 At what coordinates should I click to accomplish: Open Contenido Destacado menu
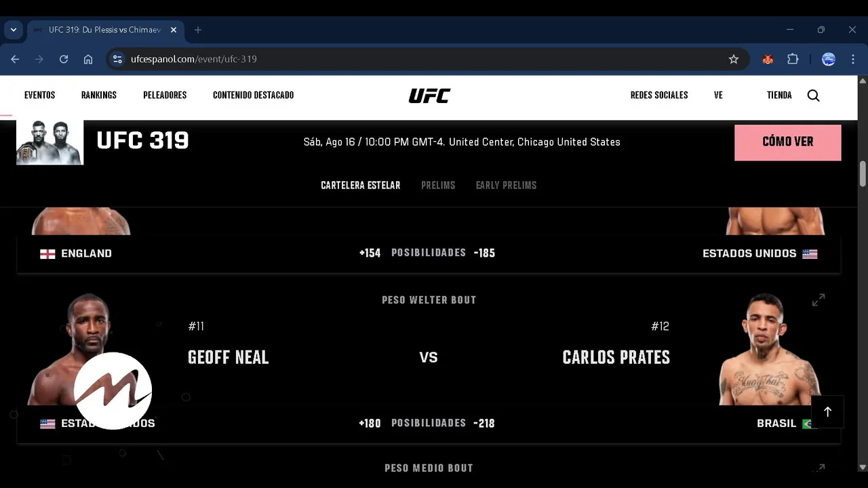pos(253,96)
